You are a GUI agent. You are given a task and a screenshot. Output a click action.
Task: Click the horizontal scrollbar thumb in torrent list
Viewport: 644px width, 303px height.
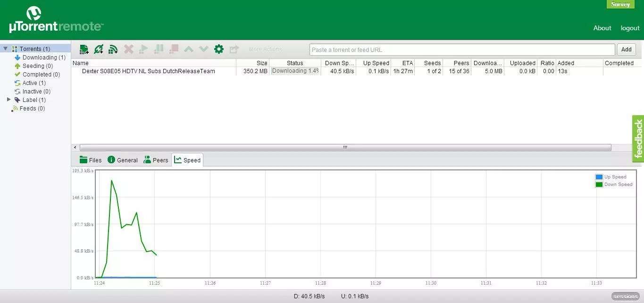[345, 147]
